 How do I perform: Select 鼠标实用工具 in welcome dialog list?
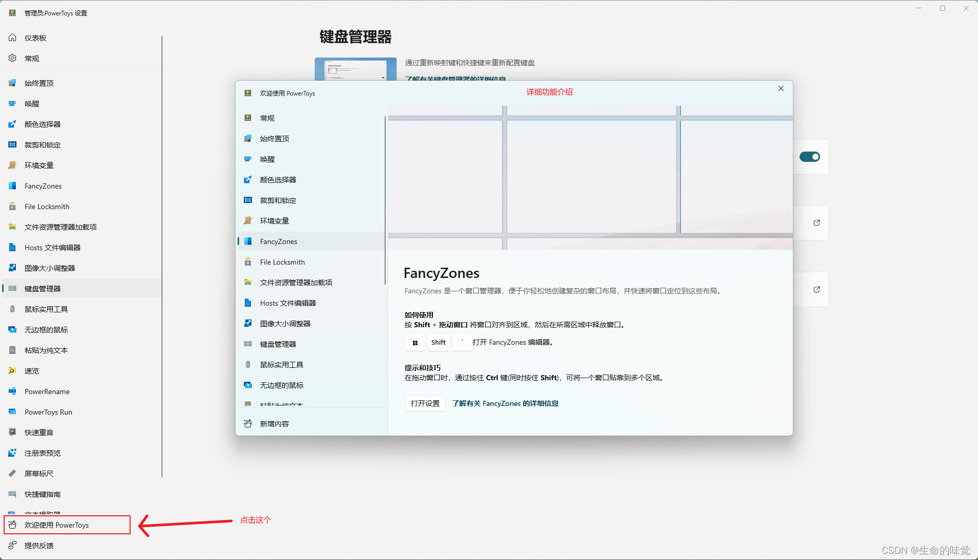(311, 365)
